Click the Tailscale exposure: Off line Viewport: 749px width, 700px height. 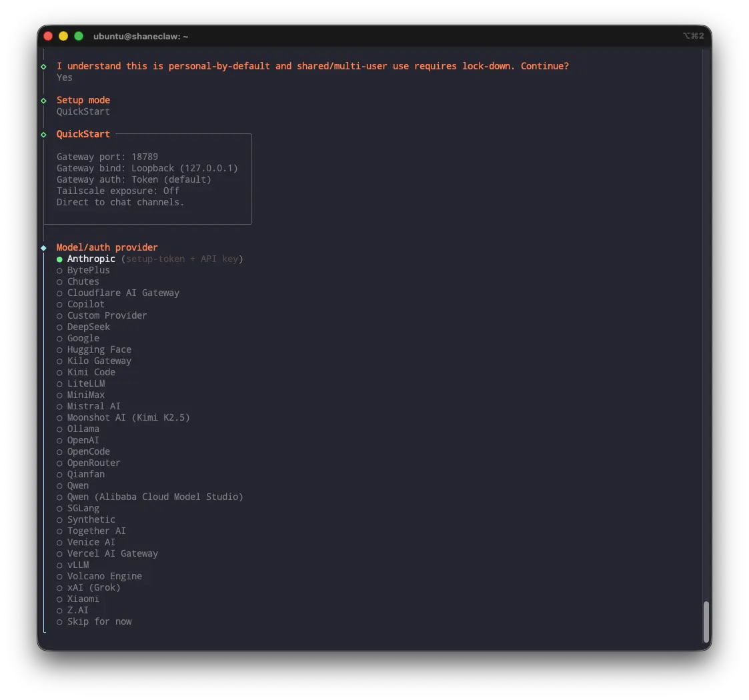[x=118, y=191]
